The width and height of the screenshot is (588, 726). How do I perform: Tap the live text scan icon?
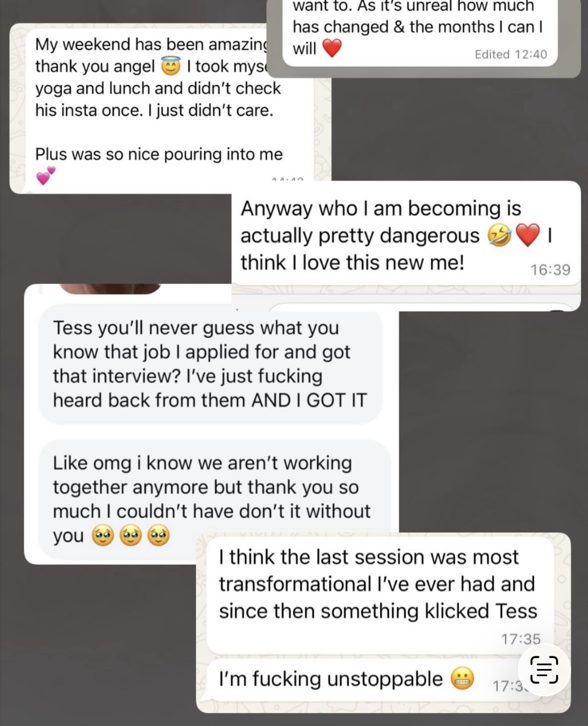[544, 670]
